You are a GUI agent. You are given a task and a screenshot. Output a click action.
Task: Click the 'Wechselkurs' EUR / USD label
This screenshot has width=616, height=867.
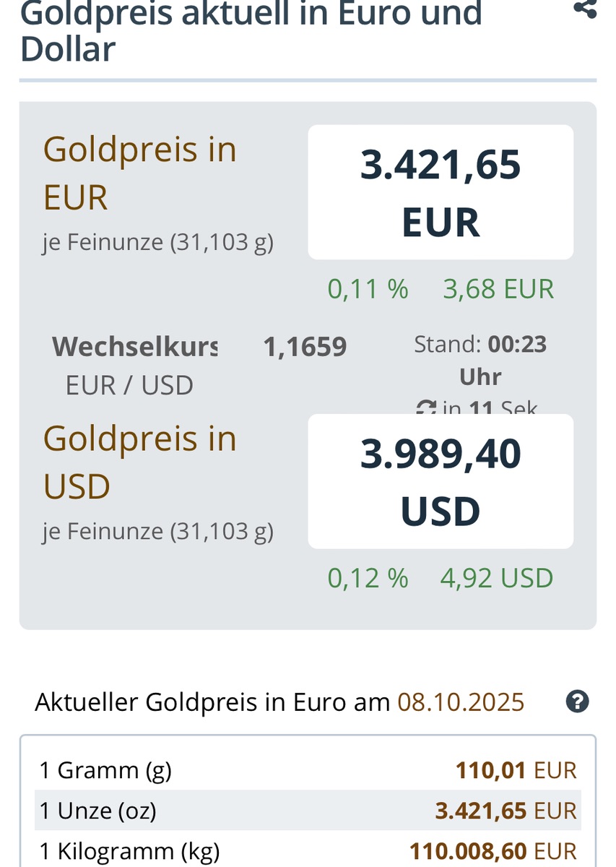click(134, 347)
